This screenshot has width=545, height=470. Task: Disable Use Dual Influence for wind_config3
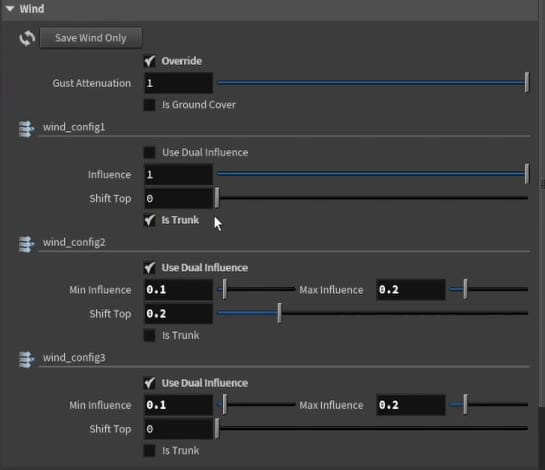pyautogui.click(x=150, y=383)
